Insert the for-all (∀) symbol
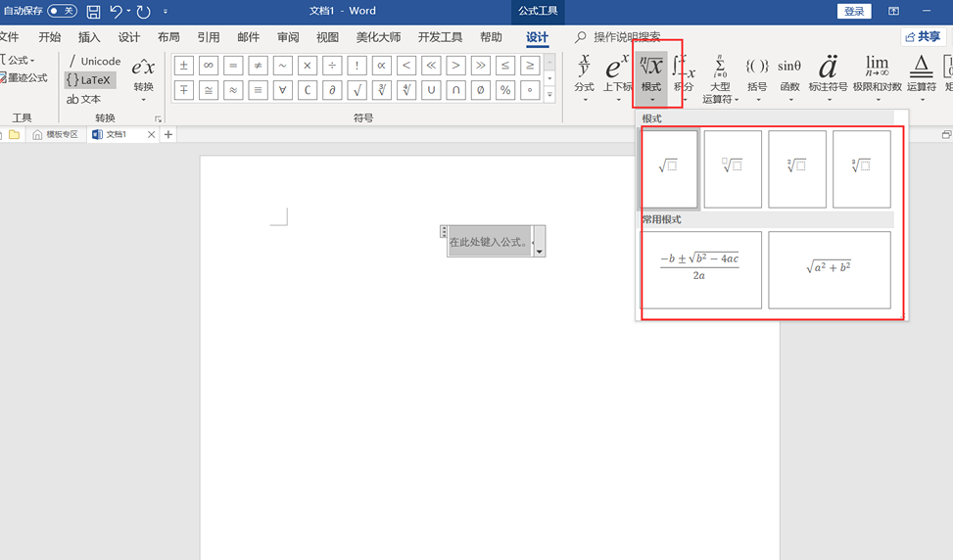Image resolution: width=953 pixels, height=560 pixels. [283, 90]
